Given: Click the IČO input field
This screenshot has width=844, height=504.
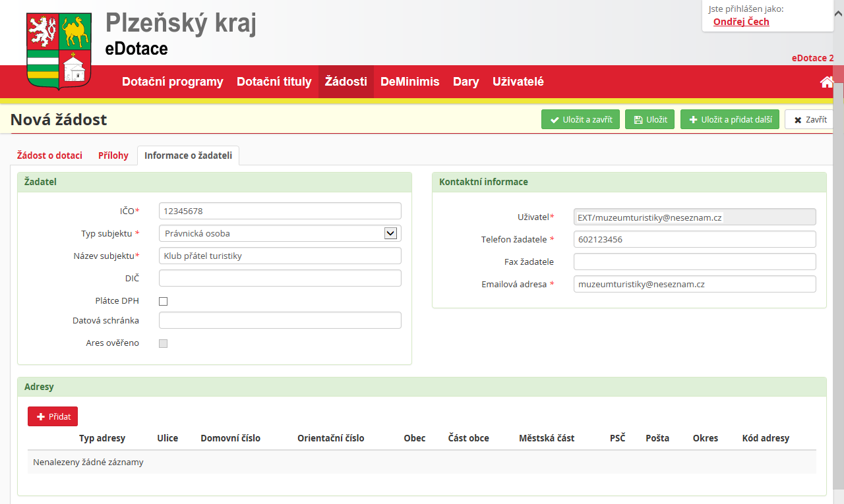Looking at the screenshot, I should coord(280,211).
